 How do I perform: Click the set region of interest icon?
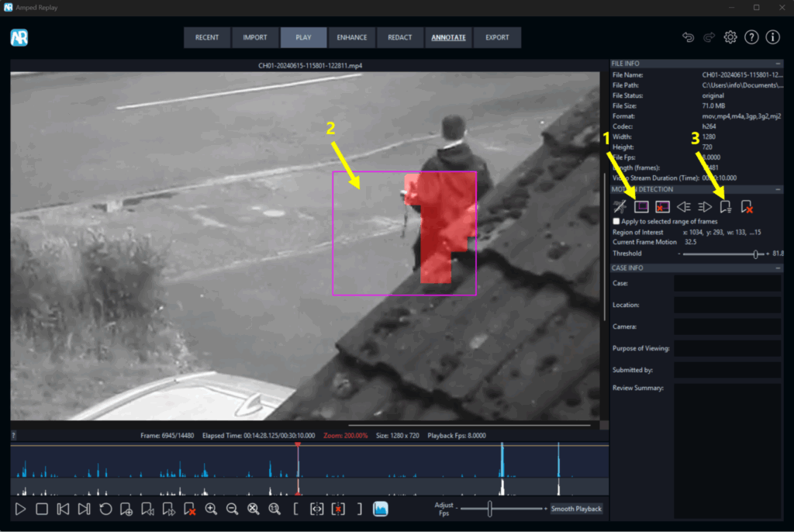click(x=641, y=206)
